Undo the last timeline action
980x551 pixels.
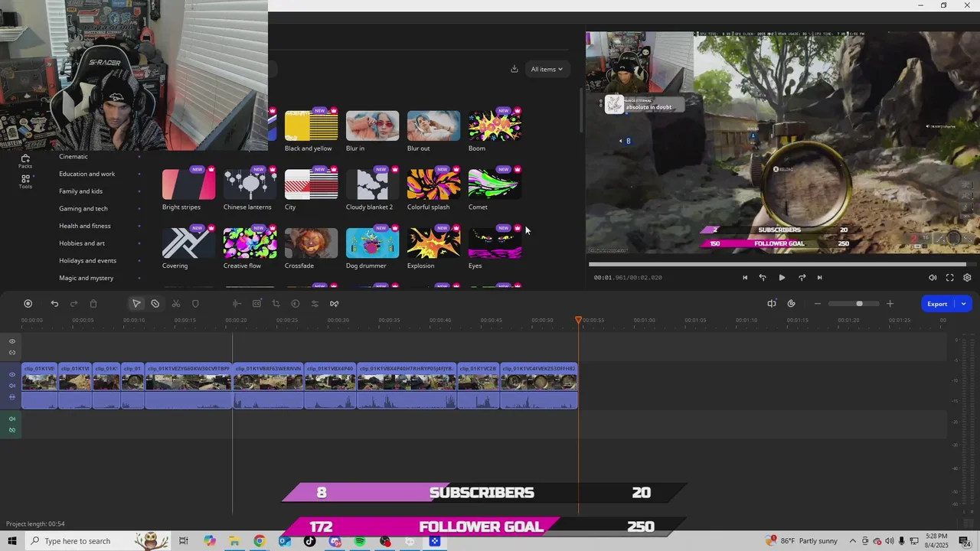[x=54, y=304]
